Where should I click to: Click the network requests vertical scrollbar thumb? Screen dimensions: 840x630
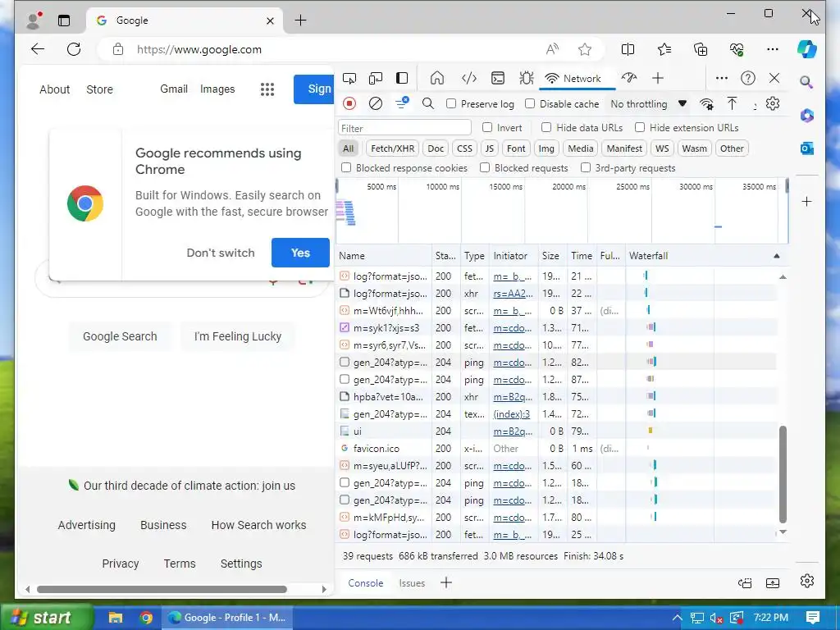coord(783,474)
